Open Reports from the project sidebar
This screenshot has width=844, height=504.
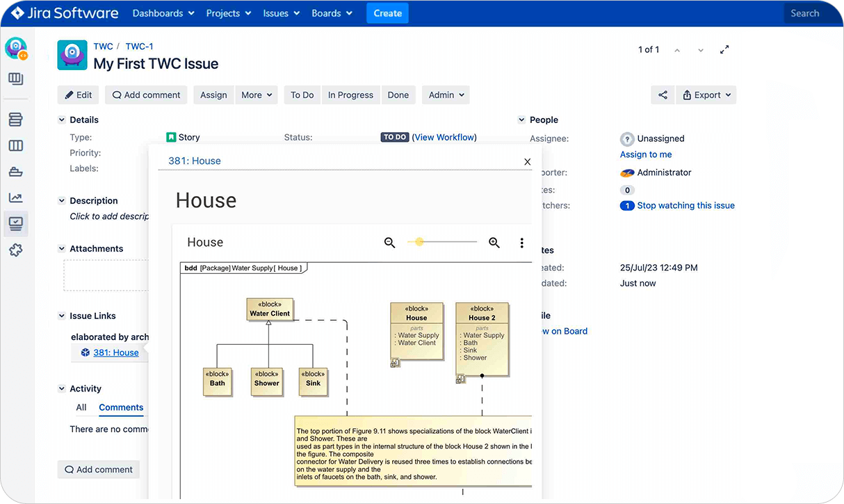(x=17, y=197)
